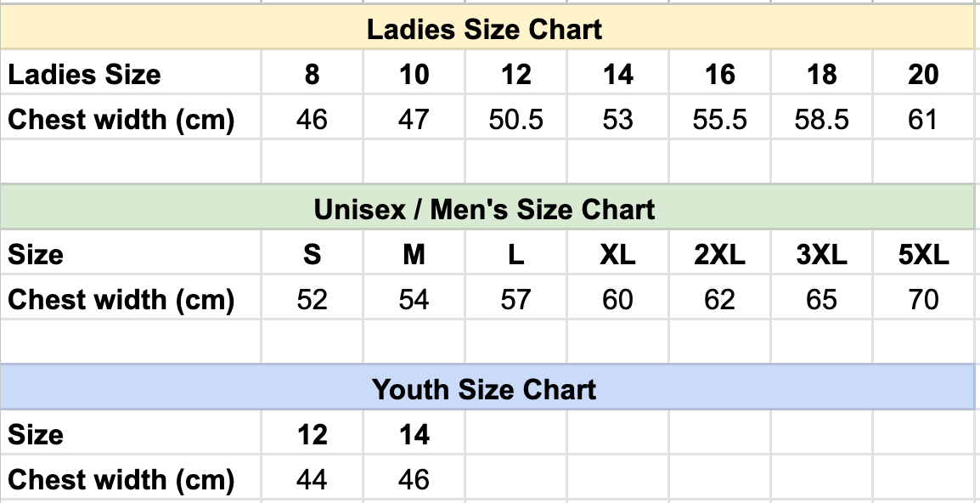Click the 5XL size cell
The height and width of the screenshot is (503, 980).
click(923, 255)
